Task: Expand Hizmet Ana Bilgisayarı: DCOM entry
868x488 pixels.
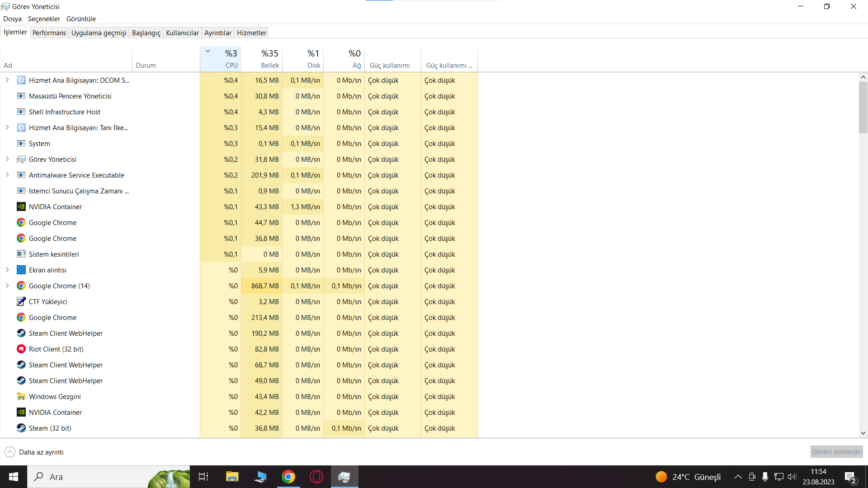Action: tap(7, 80)
